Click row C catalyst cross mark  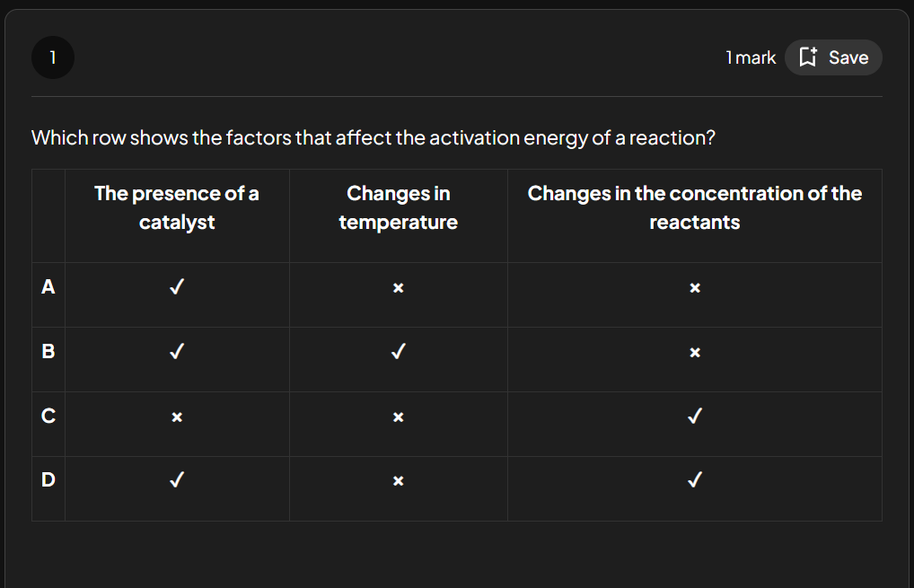[x=177, y=417]
